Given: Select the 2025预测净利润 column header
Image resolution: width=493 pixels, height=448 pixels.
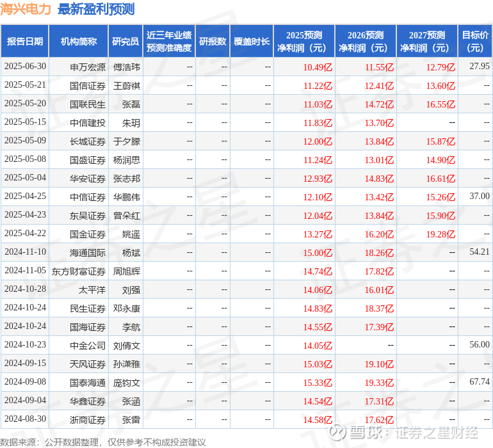Looking at the screenshot, I should pos(304,41).
